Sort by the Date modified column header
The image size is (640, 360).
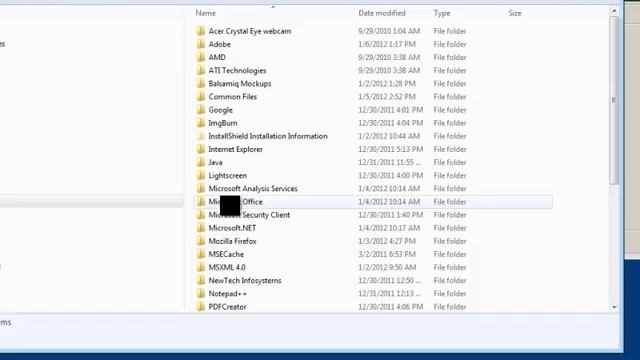pyautogui.click(x=382, y=13)
